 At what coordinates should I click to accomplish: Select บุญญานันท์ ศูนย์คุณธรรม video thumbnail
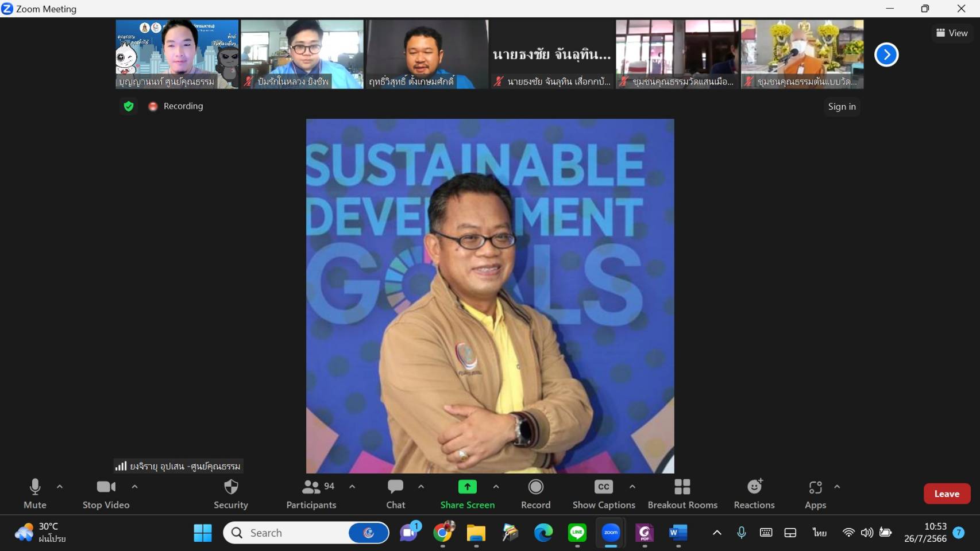(x=177, y=55)
